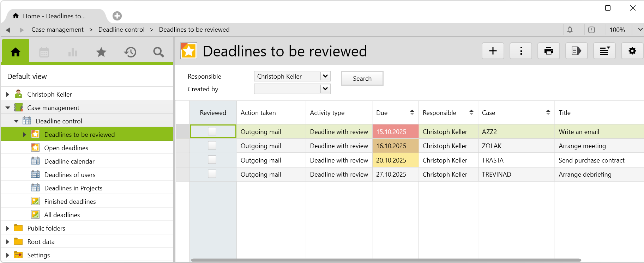644x263 pixels.
Task: Expand the Public folders tree node
Action: [x=7, y=228]
